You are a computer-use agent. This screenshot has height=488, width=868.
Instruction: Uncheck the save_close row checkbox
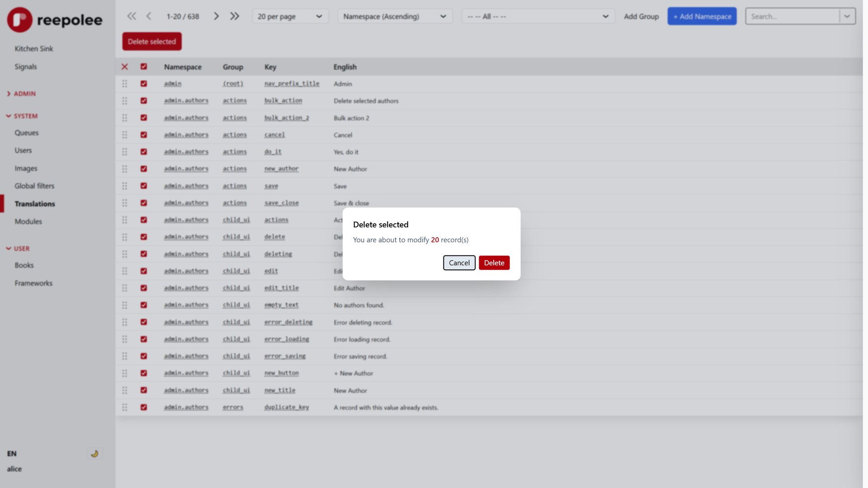coord(144,203)
